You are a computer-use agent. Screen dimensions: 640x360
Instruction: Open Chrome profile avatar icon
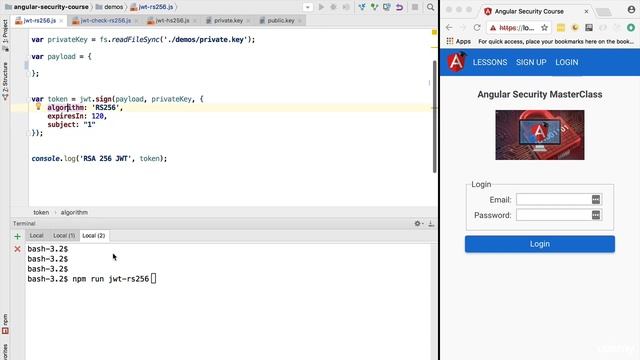point(631,10)
